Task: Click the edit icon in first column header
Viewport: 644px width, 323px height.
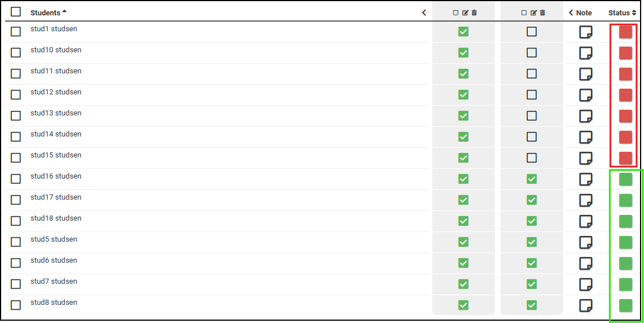Action: 465,13
